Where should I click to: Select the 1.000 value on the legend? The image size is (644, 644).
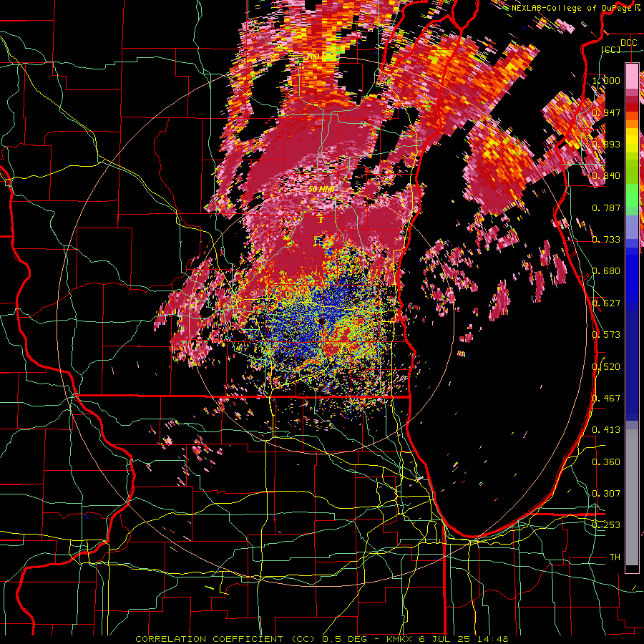(606, 80)
